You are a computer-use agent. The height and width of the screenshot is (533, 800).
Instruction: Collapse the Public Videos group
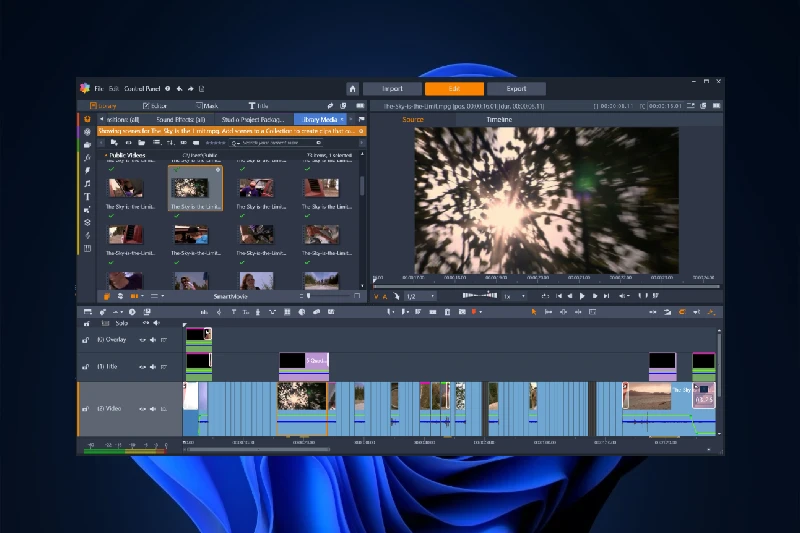point(106,155)
